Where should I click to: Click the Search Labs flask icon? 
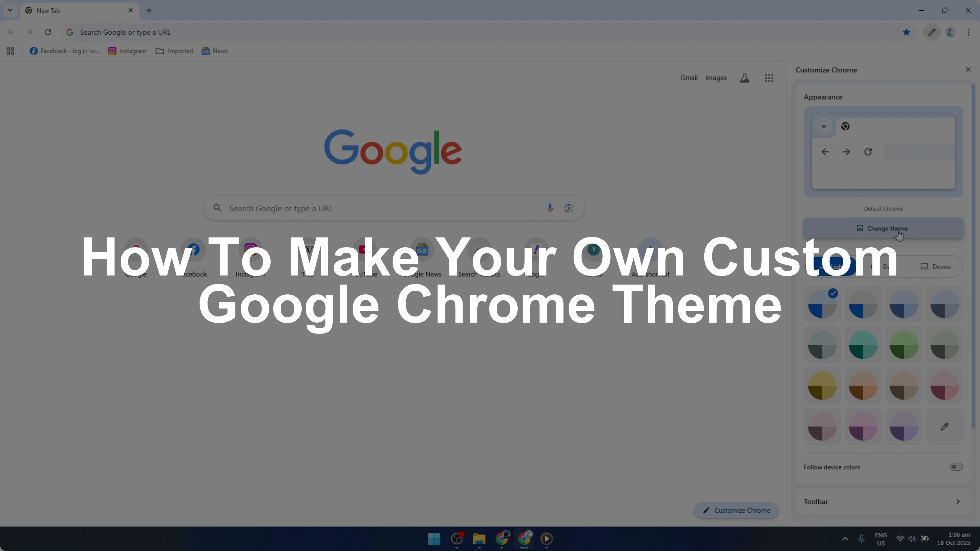pos(745,78)
